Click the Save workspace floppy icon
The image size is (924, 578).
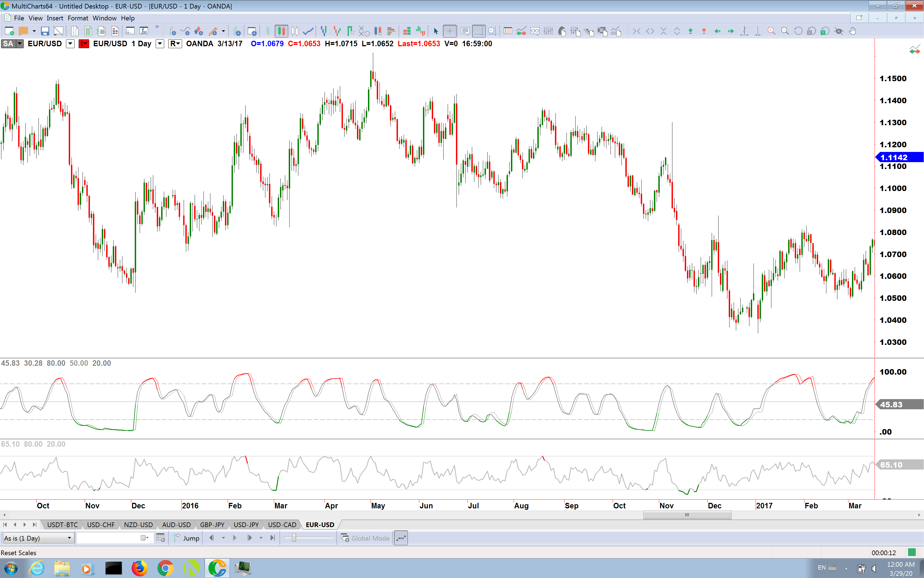tap(45, 31)
